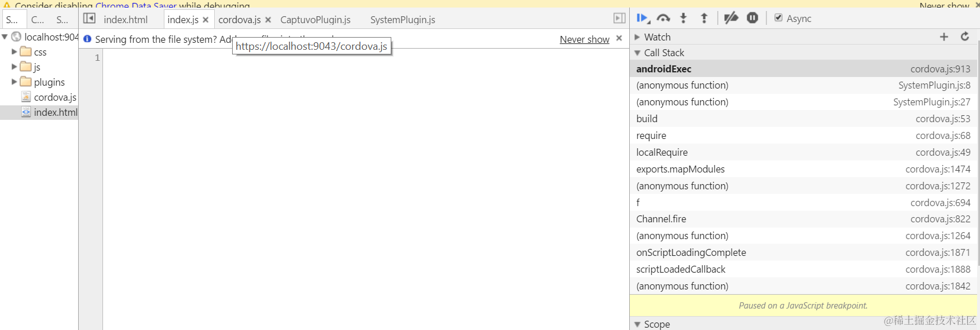The image size is (980, 330).
Task: Expand the css folder
Action: click(14, 52)
